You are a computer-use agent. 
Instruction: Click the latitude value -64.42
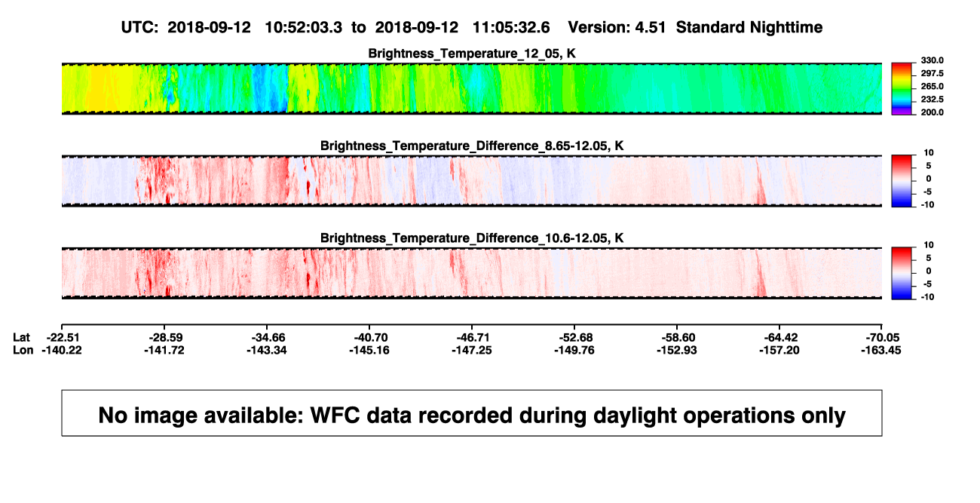click(781, 336)
